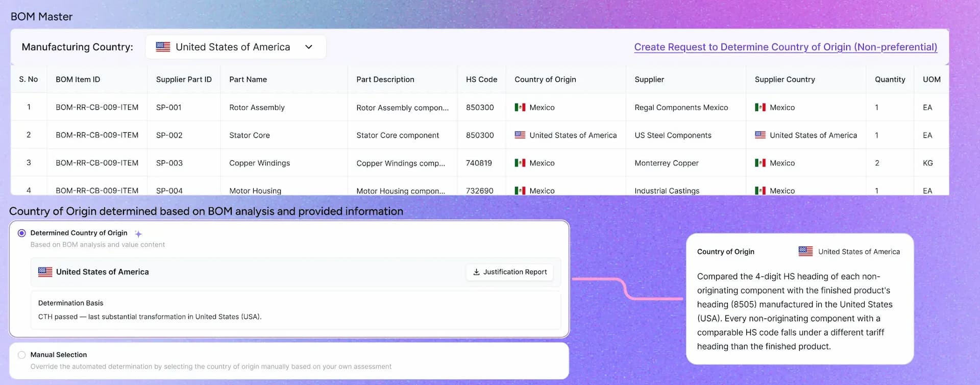Click Mexico flag in Motor Housing Country of Origin
980x385 pixels.
pyautogui.click(x=520, y=190)
